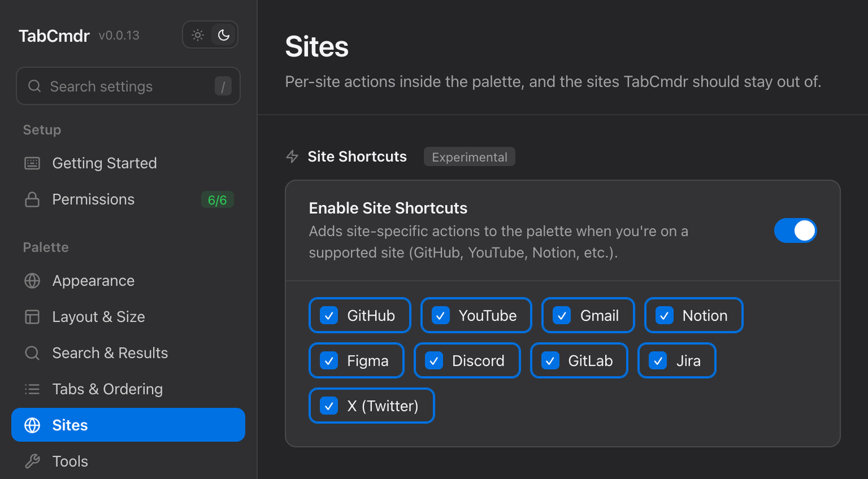Uncheck the Jira checkbox

(x=658, y=361)
